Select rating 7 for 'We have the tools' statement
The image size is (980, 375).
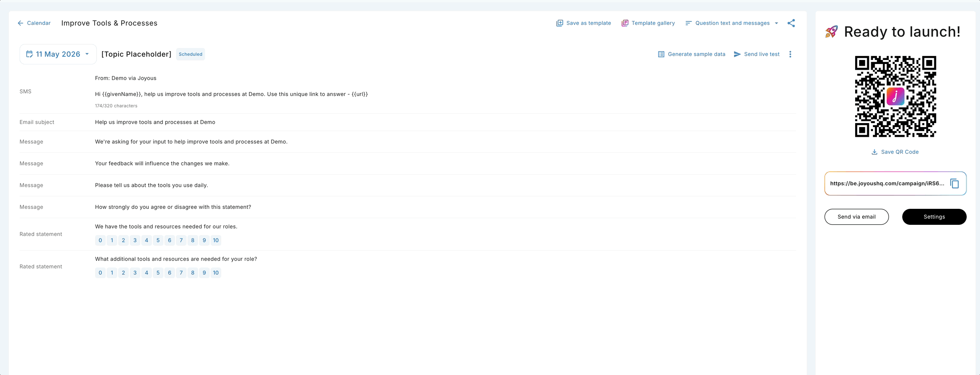click(x=181, y=240)
